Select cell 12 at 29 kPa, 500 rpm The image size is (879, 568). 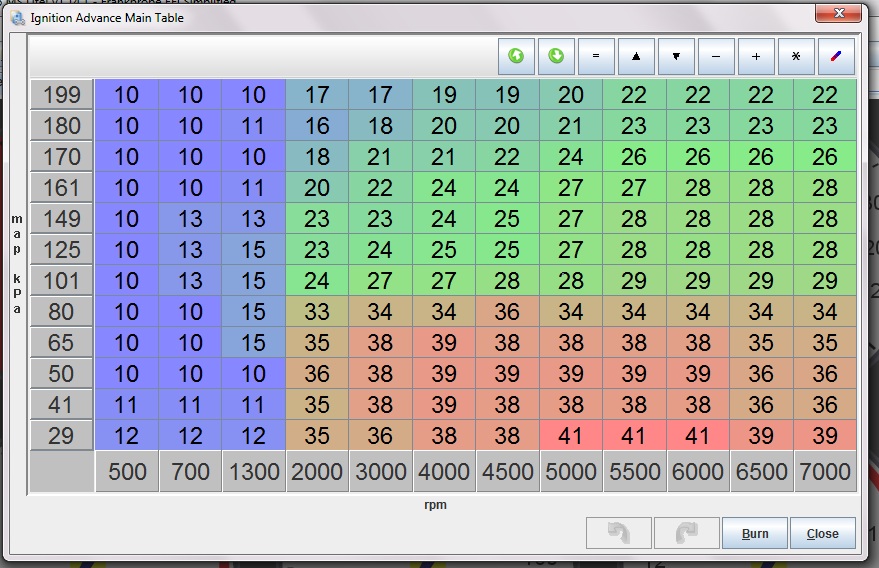click(x=127, y=436)
